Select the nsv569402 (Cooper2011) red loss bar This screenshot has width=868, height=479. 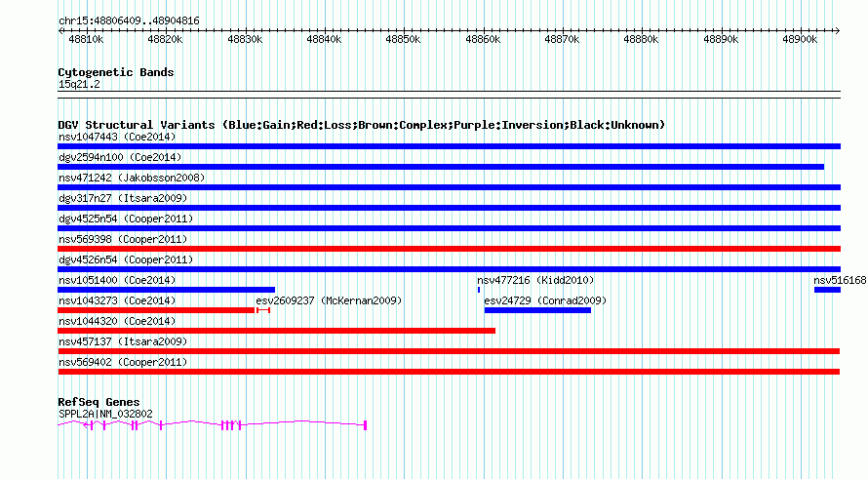pyautogui.click(x=449, y=372)
